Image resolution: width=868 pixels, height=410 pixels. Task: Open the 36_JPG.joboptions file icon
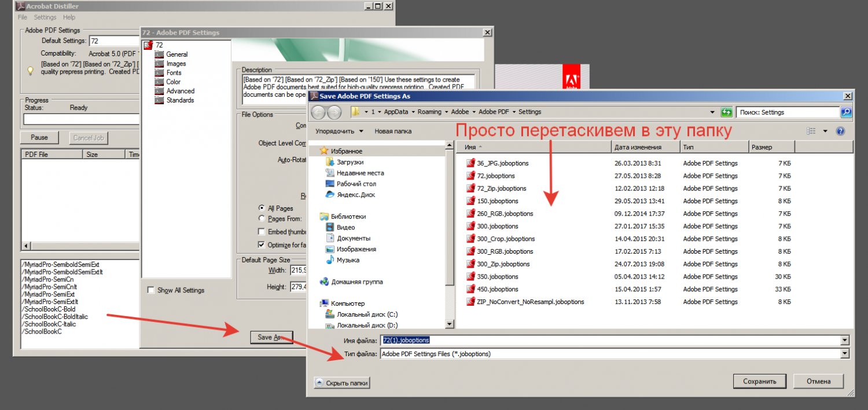(470, 163)
